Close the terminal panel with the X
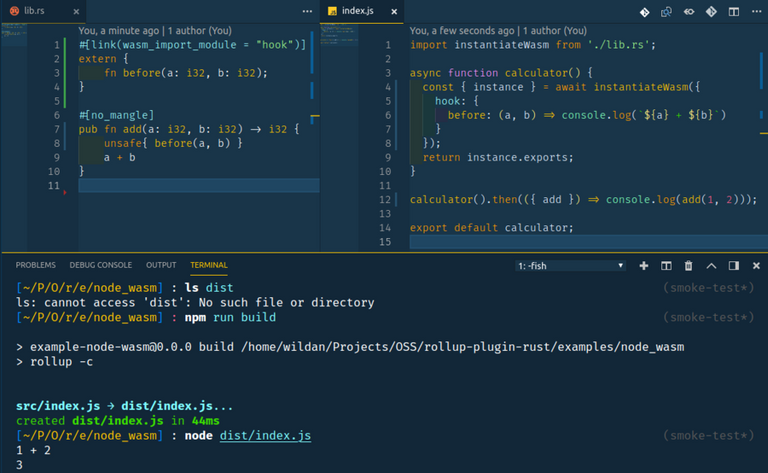Screen dimensions: 768x473 pos(754,265)
